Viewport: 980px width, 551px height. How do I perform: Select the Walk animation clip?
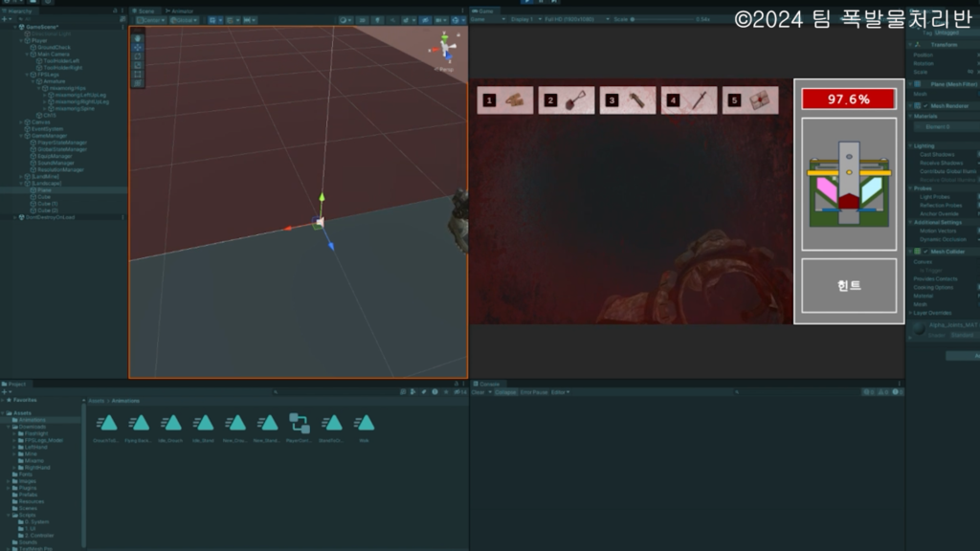[x=364, y=424]
